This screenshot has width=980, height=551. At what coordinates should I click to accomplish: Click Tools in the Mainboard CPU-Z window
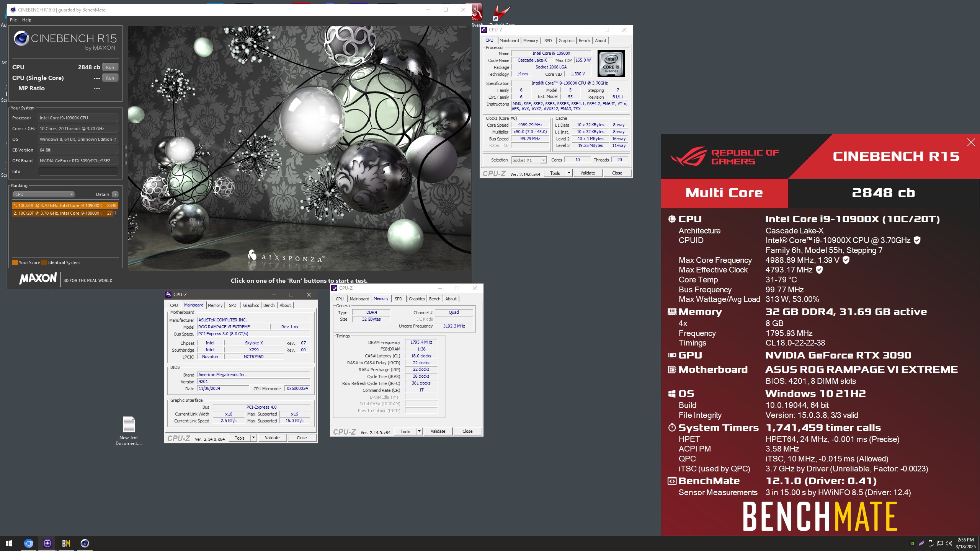(x=239, y=438)
